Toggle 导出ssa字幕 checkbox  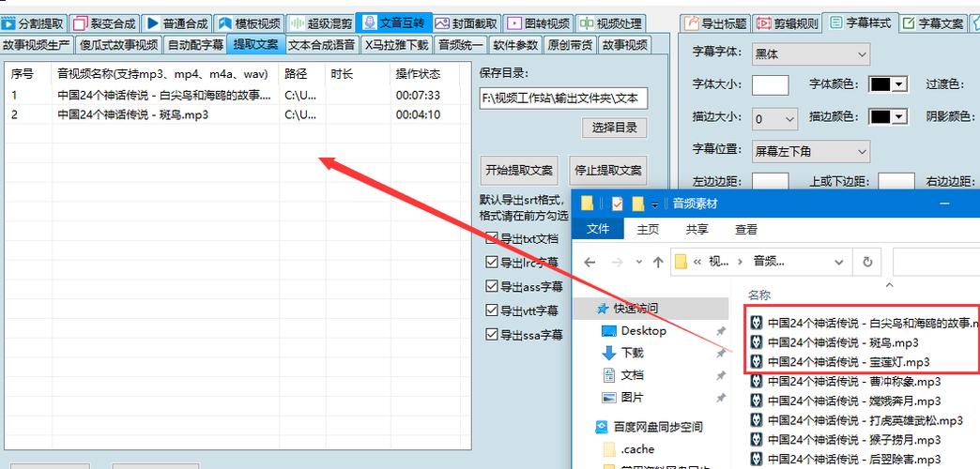(491, 335)
